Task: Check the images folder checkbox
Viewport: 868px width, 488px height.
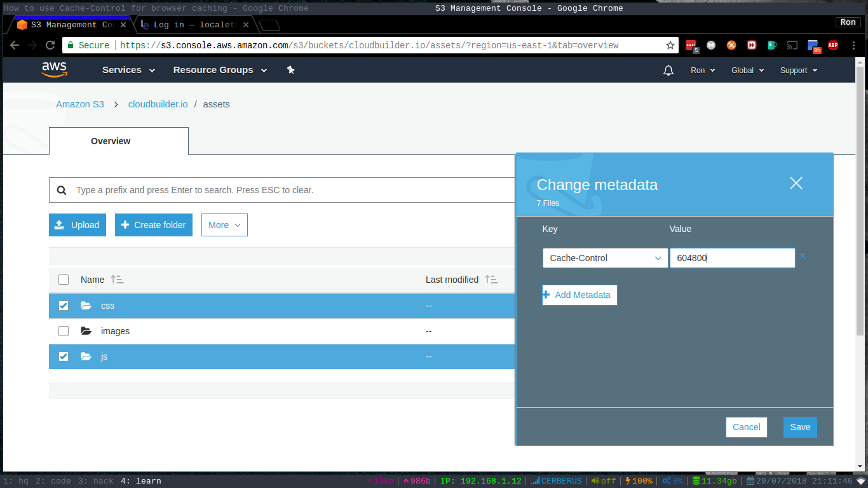Action: point(63,331)
